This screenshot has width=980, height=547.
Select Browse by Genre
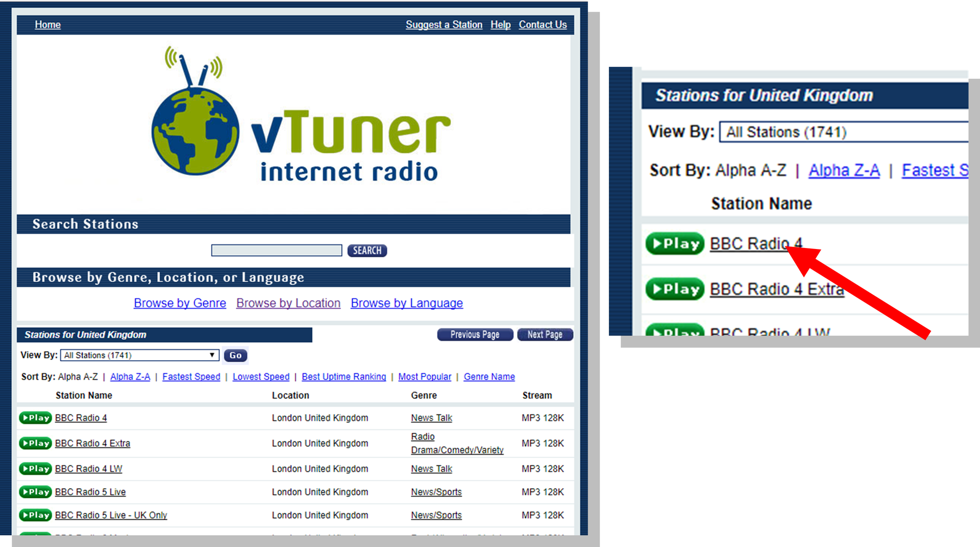[x=180, y=303]
